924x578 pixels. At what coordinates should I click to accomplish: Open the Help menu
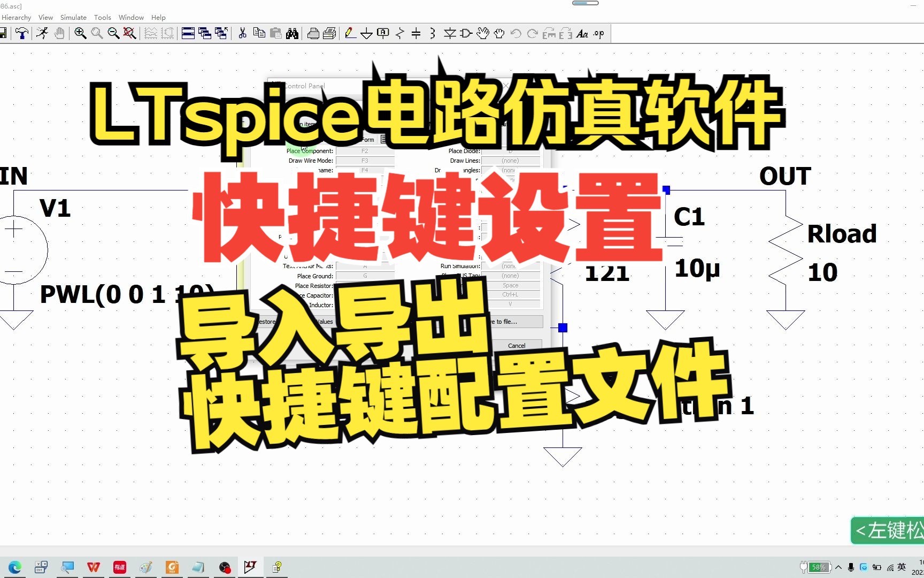tap(158, 17)
